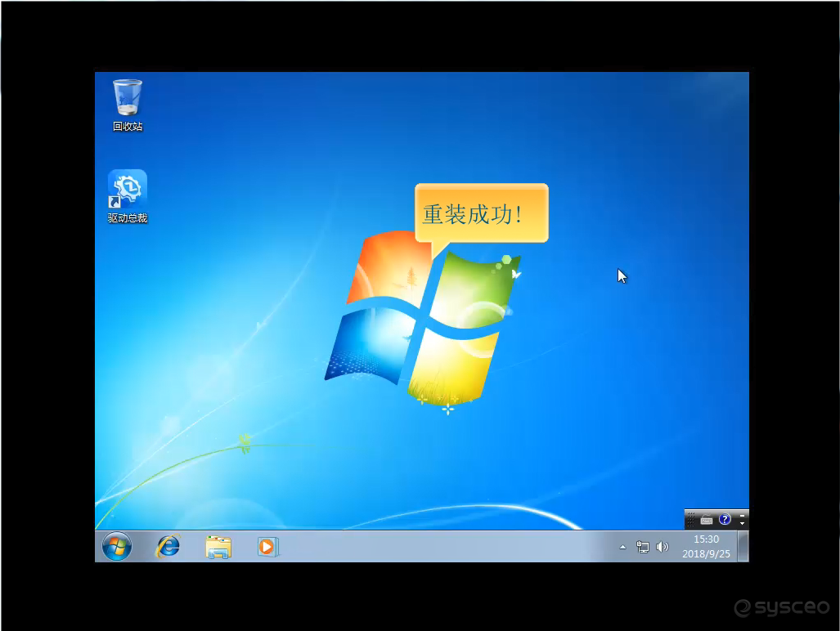Click the language bar keyboard icon
840x631 pixels.
click(x=707, y=520)
